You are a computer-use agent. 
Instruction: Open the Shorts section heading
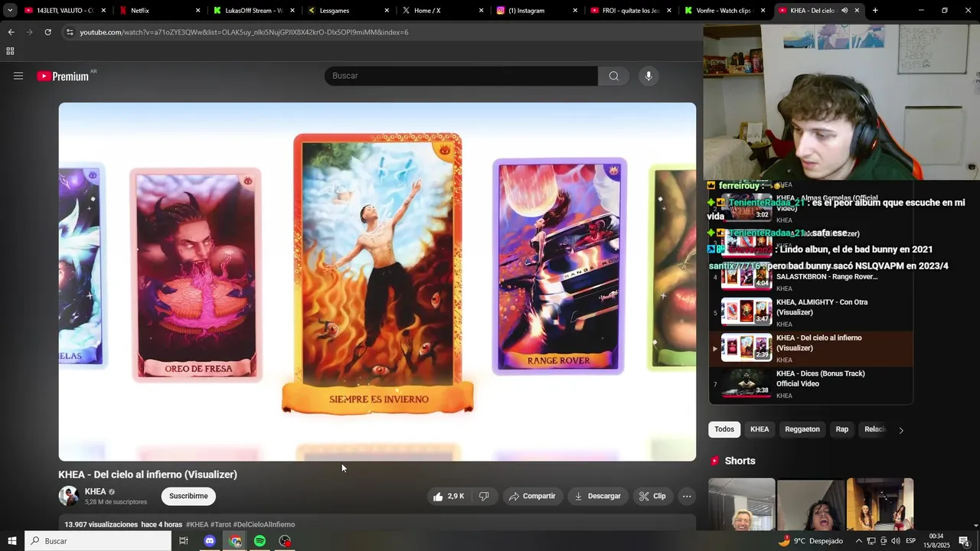(740, 461)
